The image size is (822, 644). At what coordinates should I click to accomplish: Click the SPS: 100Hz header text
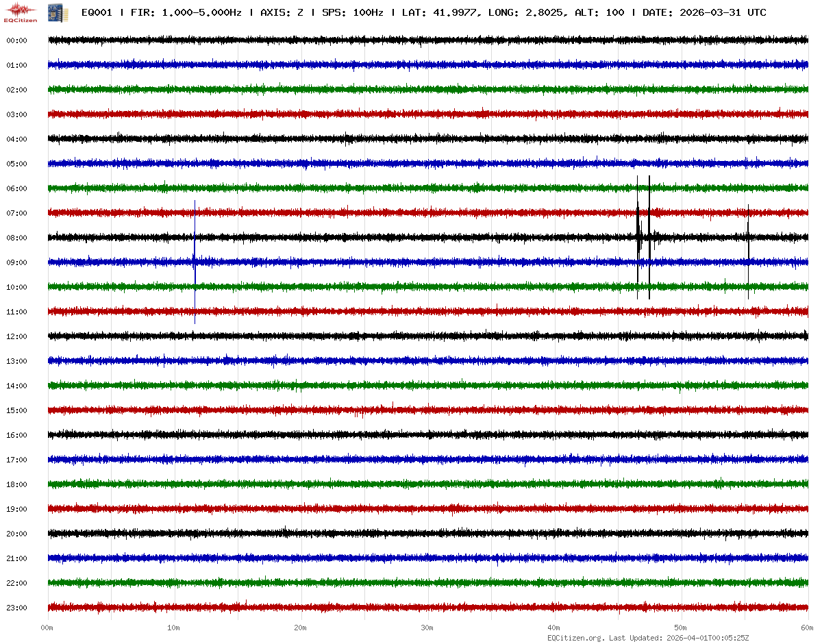352,13
